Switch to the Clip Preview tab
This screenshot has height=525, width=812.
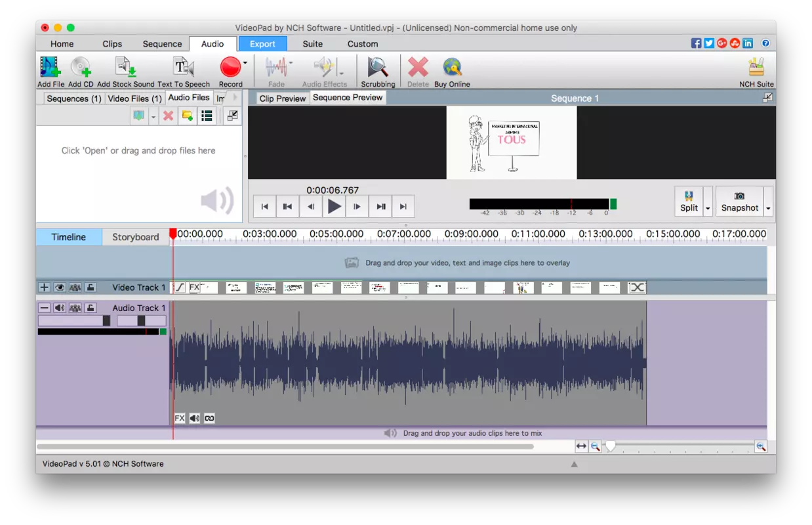click(x=283, y=98)
